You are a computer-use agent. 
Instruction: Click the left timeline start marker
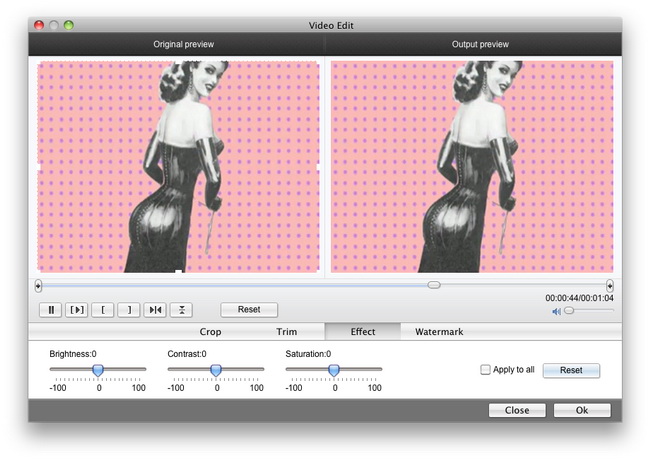pyautogui.click(x=38, y=286)
